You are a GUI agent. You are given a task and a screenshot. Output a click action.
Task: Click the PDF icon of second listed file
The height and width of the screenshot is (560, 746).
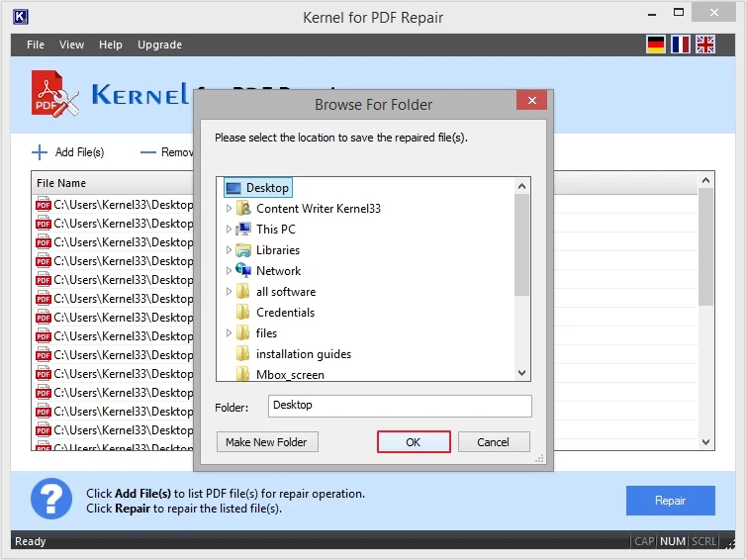44,224
